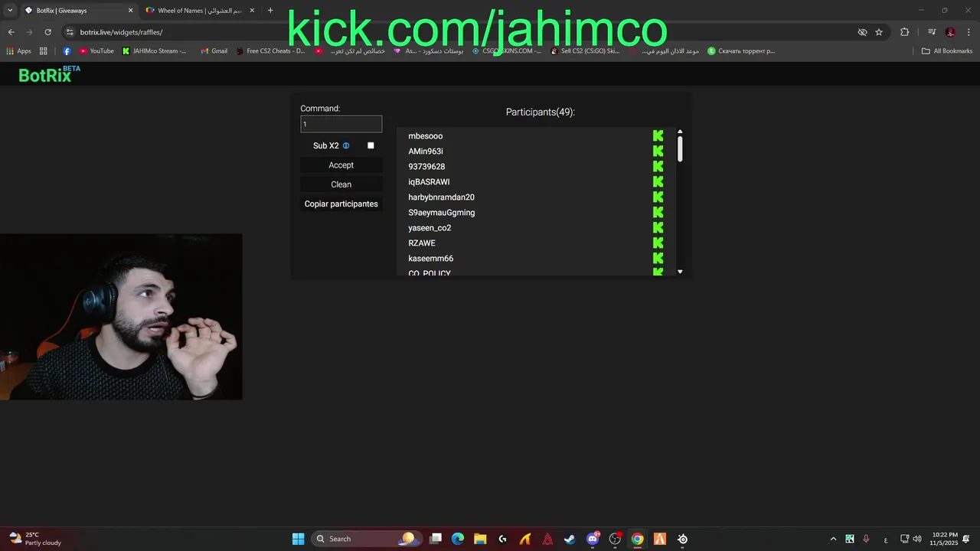Open Steam from taskbar

(570, 539)
